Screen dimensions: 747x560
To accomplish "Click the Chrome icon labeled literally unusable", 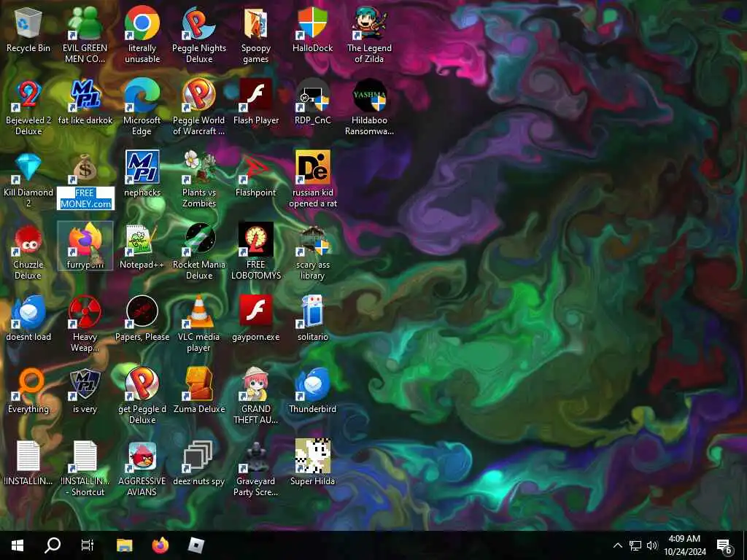I will click(142, 23).
